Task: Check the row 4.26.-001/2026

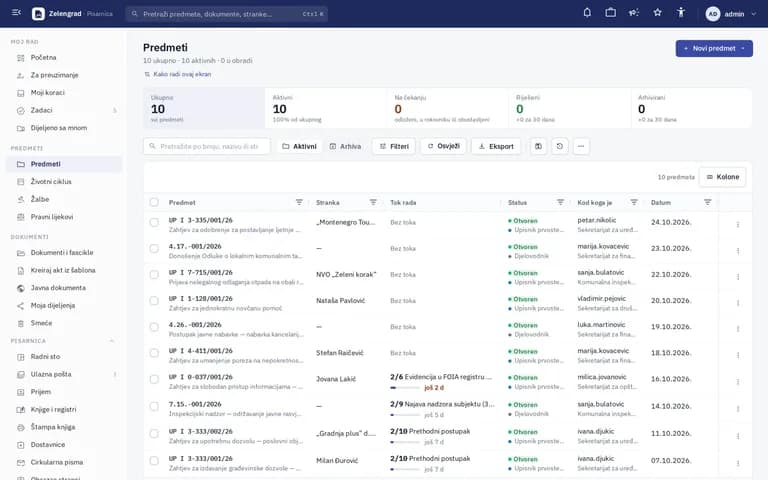Action: coord(154,327)
